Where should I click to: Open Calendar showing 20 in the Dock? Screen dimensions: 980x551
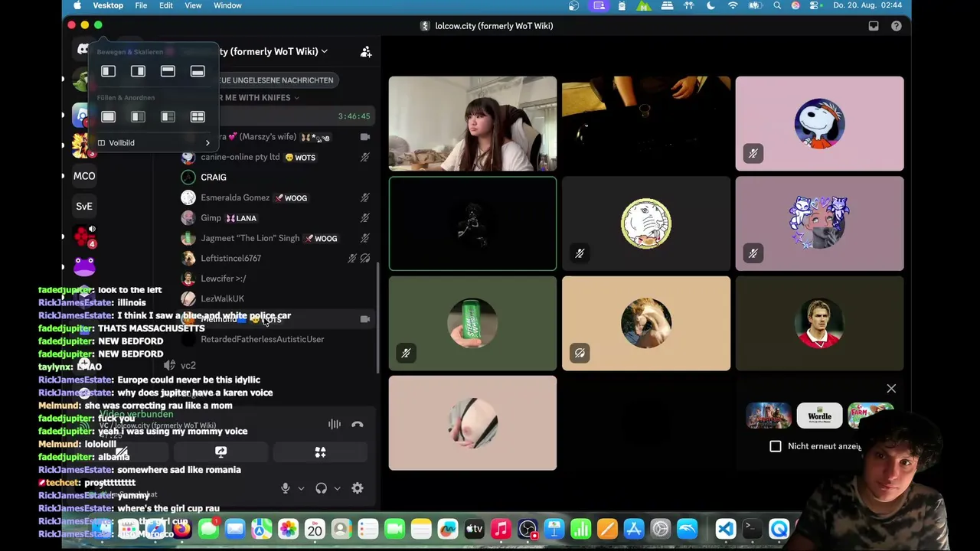coord(315,529)
